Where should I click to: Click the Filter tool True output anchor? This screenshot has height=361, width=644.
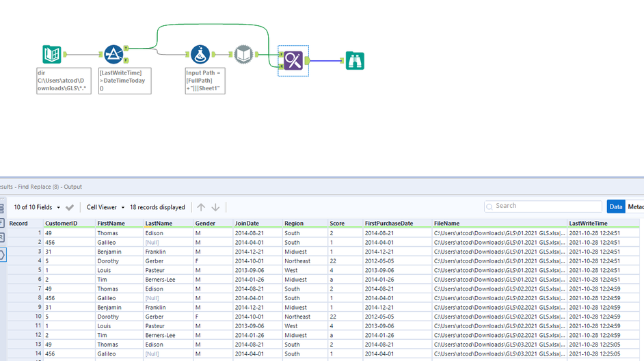[x=126, y=49]
